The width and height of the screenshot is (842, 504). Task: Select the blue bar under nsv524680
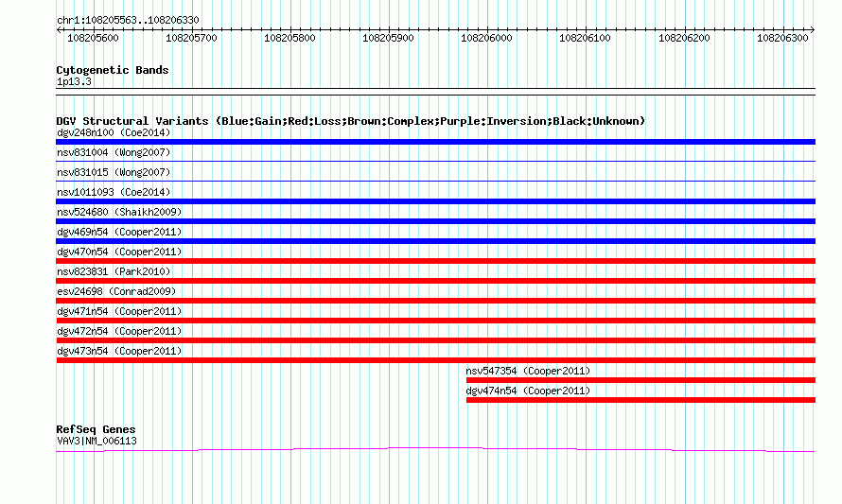pos(435,221)
